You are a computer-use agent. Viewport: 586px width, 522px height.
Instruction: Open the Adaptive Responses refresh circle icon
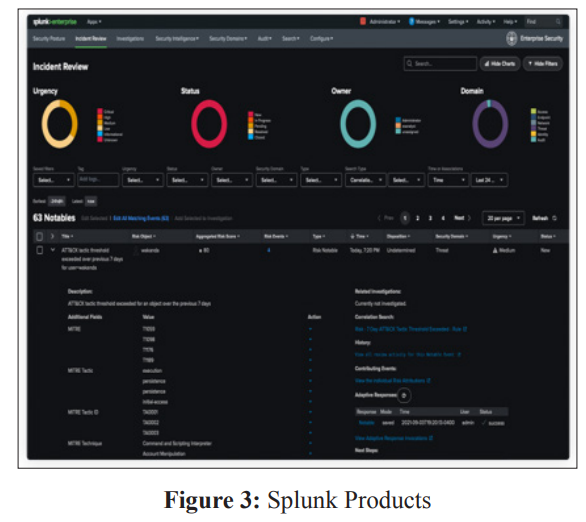(404, 395)
